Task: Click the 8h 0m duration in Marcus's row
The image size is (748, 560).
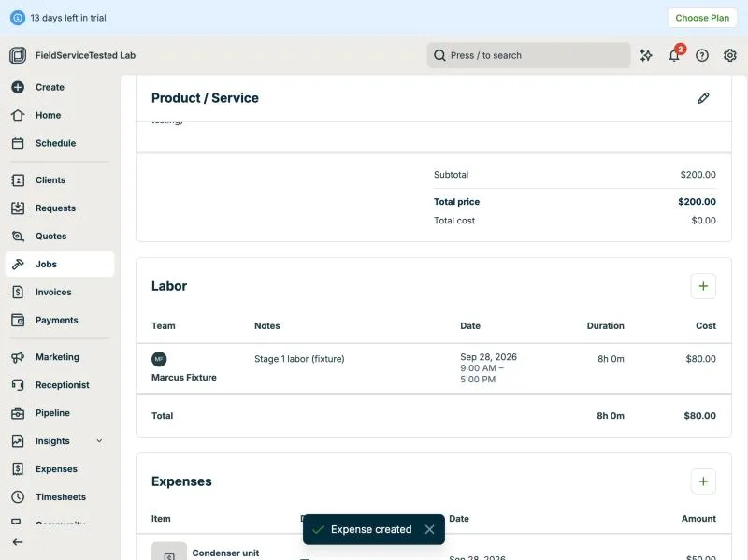Action: coord(611,359)
